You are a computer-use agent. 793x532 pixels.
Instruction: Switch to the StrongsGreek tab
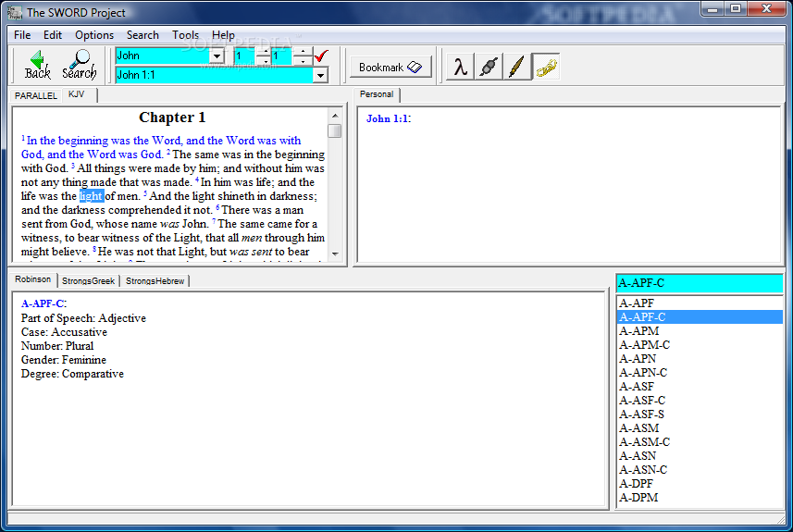point(89,280)
